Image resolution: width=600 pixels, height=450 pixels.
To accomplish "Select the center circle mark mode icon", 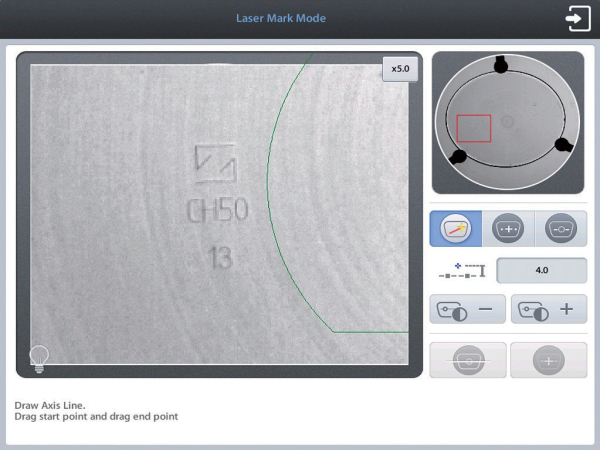I will (561, 228).
